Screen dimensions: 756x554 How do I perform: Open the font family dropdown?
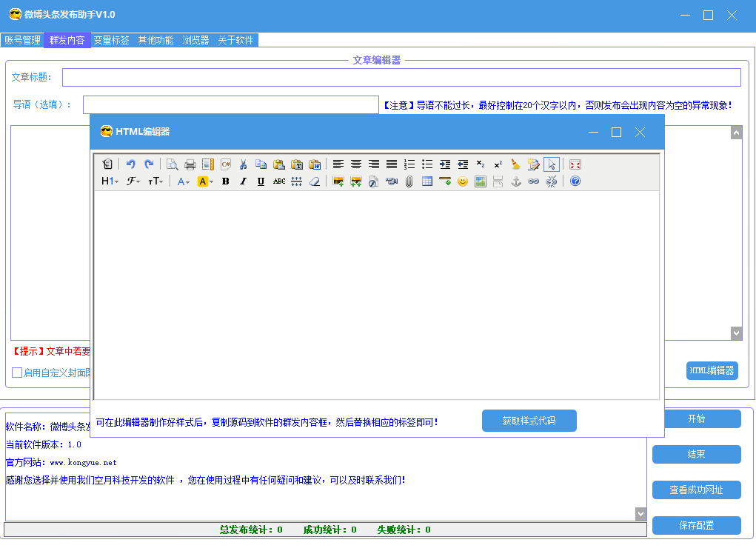point(133,181)
